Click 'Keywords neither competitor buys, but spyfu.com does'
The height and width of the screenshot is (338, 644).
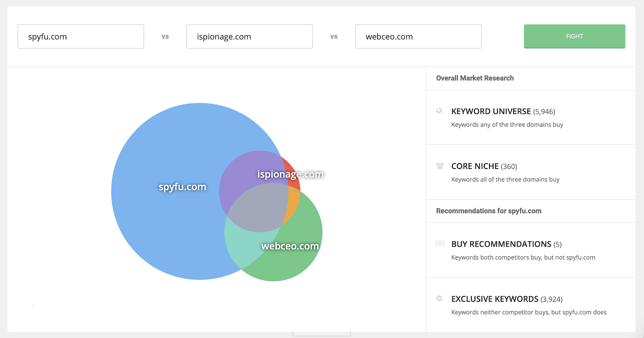(x=529, y=312)
